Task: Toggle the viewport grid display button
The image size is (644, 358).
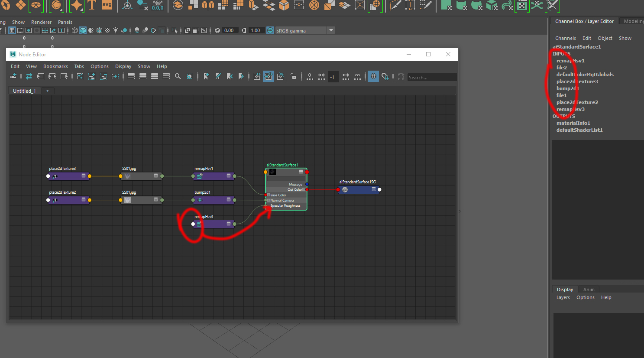Action: click(12, 30)
